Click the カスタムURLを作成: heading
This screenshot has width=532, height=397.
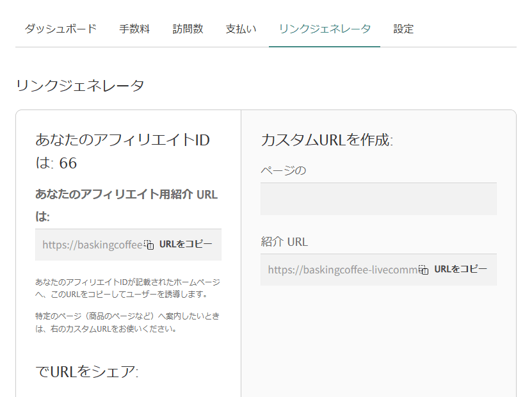(x=327, y=140)
